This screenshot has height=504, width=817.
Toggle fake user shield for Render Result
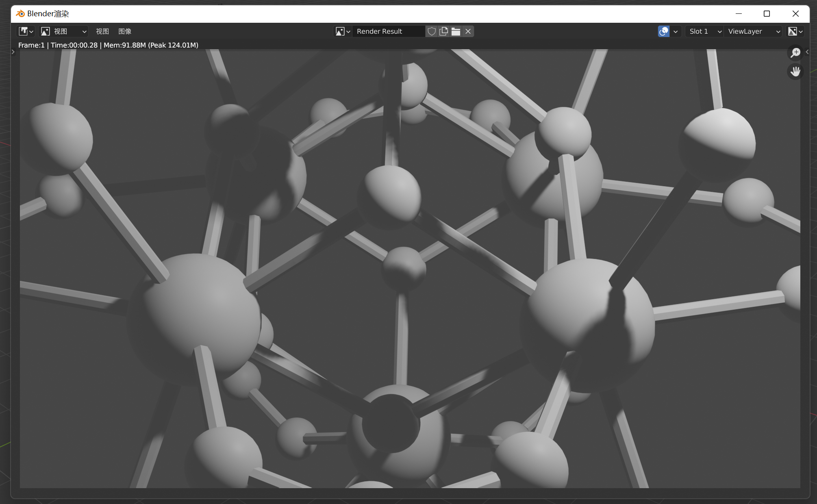point(432,31)
